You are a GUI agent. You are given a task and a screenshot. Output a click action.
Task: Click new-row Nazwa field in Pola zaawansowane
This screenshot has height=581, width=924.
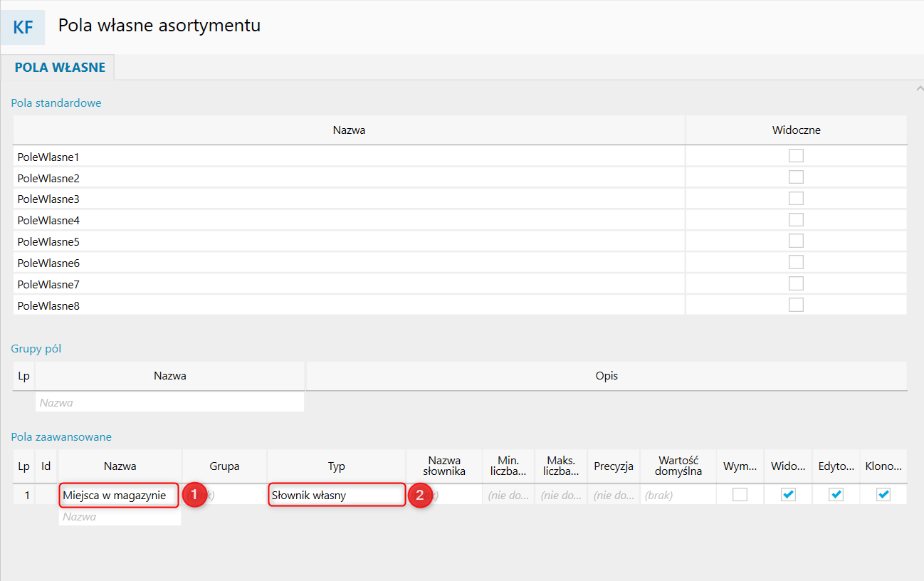coord(120,517)
